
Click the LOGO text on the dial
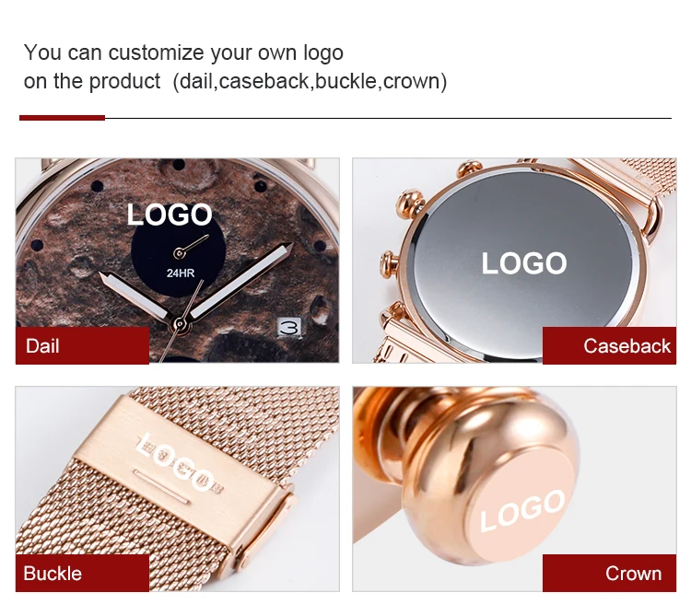170,215
